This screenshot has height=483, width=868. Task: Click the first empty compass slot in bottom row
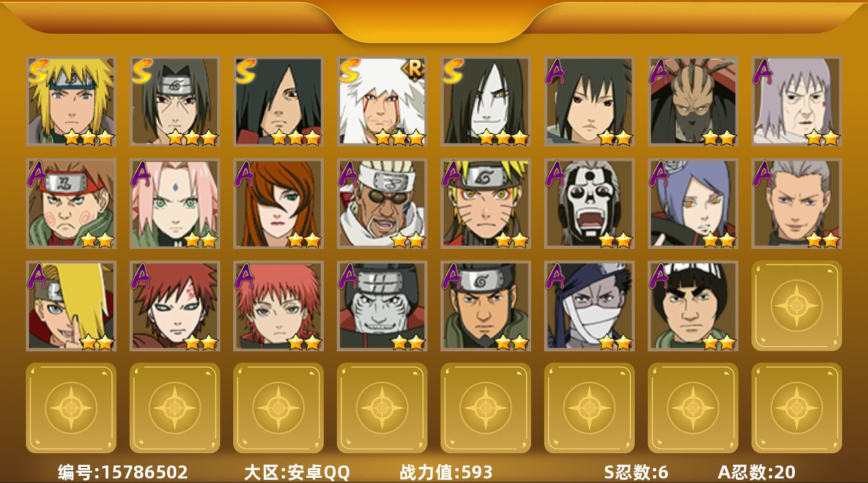71,408
